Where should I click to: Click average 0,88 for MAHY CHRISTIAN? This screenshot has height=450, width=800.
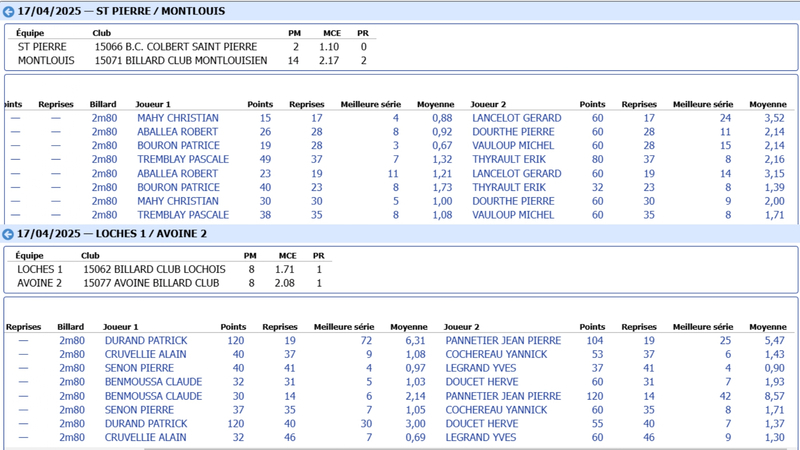point(442,118)
